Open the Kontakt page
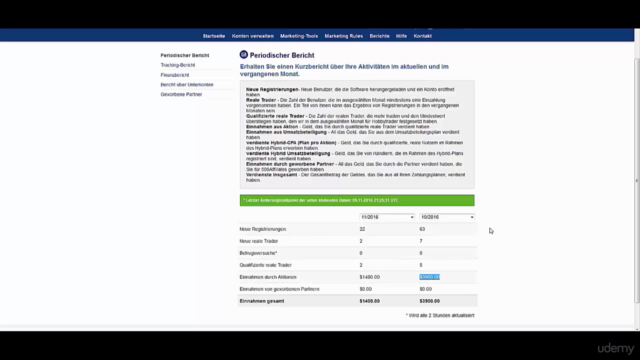This screenshot has width=640, height=360. [x=422, y=36]
